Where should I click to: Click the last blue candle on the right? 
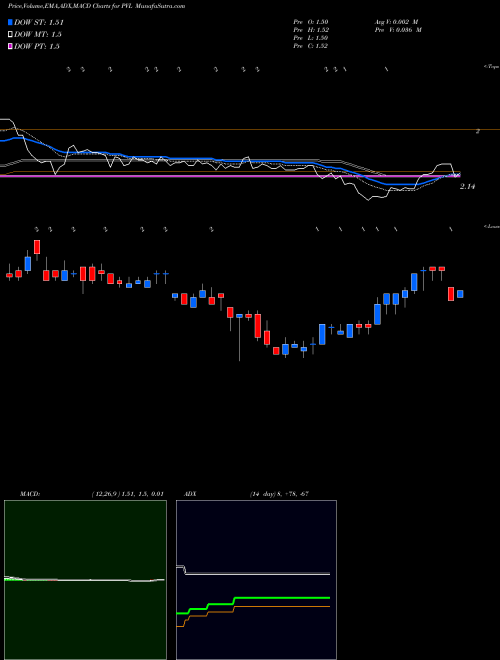(460, 294)
